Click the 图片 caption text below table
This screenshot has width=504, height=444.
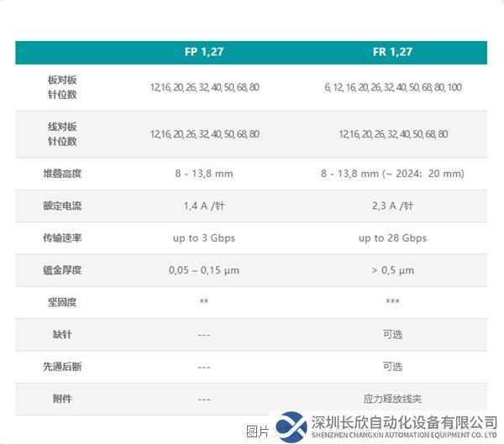pyautogui.click(x=256, y=431)
